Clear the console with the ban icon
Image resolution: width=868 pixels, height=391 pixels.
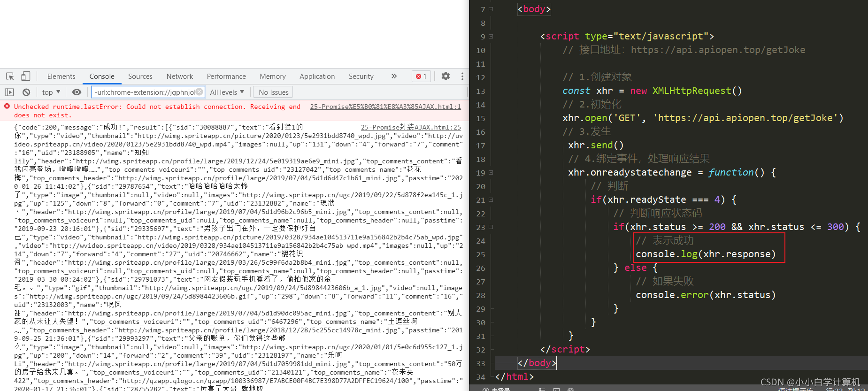(x=26, y=92)
